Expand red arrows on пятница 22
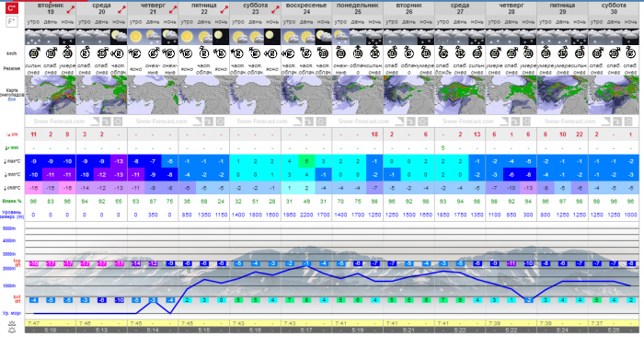Image resolution: width=644 pixels, height=337 pixels. 224,9
